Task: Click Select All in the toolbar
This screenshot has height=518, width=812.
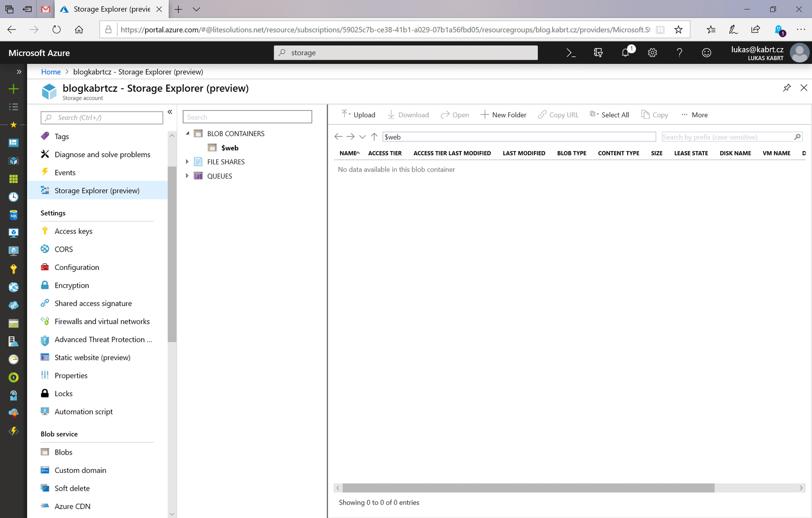Action: coord(609,115)
